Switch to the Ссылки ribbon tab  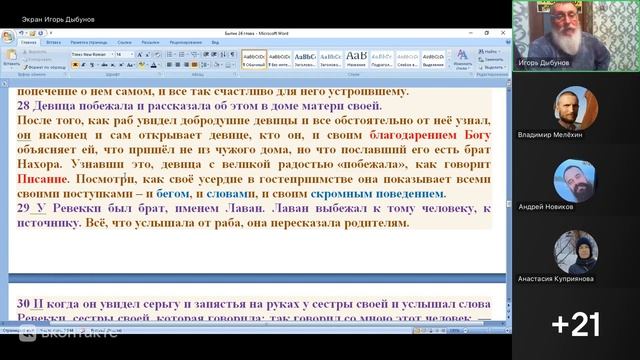coord(124,42)
